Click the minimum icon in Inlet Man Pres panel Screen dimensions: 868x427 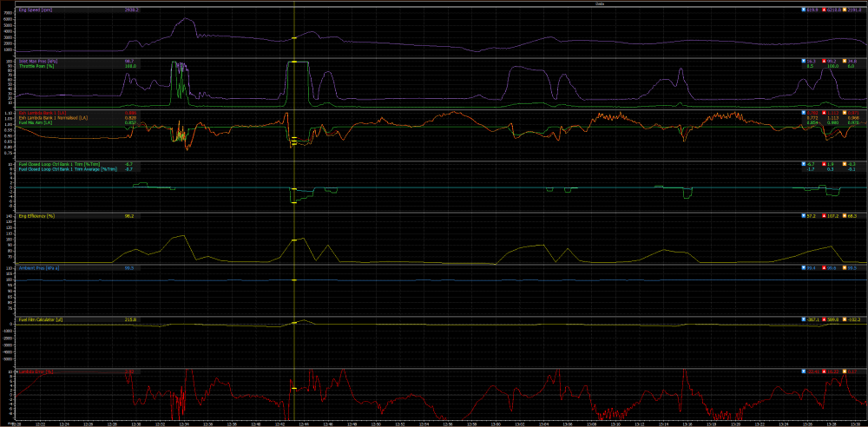(804, 61)
